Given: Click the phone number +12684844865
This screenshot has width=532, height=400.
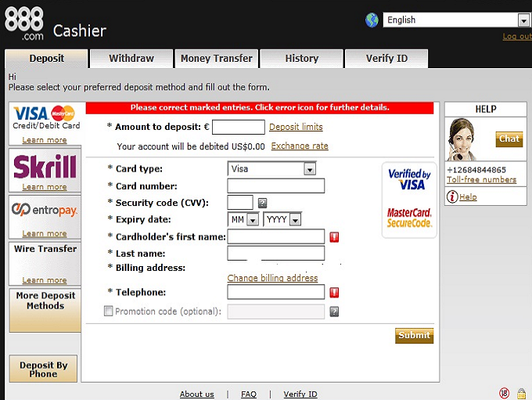Looking at the screenshot, I should pyautogui.click(x=476, y=170).
